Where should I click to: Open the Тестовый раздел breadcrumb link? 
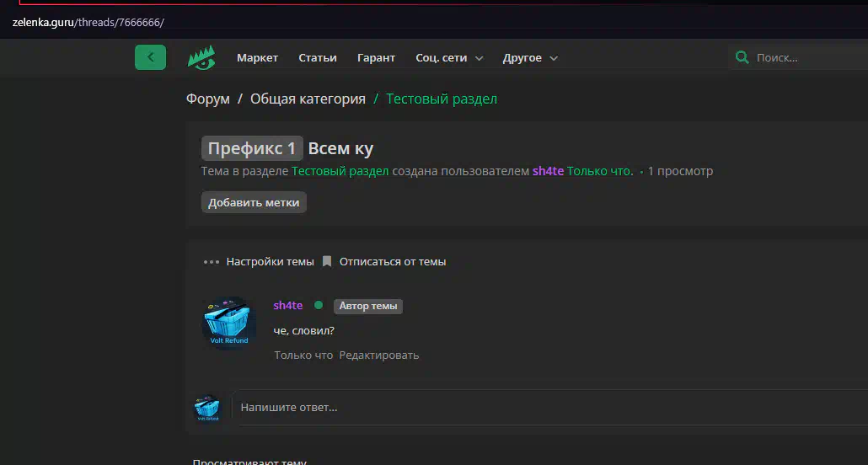point(442,99)
